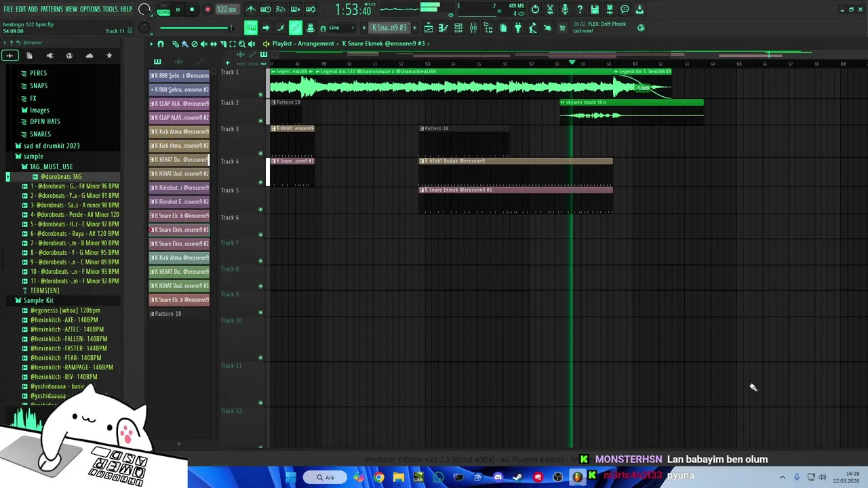This screenshot has height=488, width=868.
Task: Click the record button
Action: (208, 9)
